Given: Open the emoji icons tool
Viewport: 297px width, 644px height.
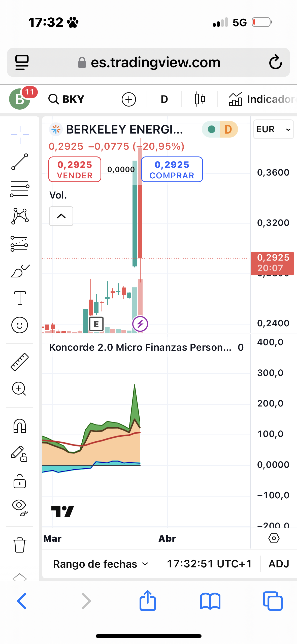Looking at the screenshot, I should [20, 325].
